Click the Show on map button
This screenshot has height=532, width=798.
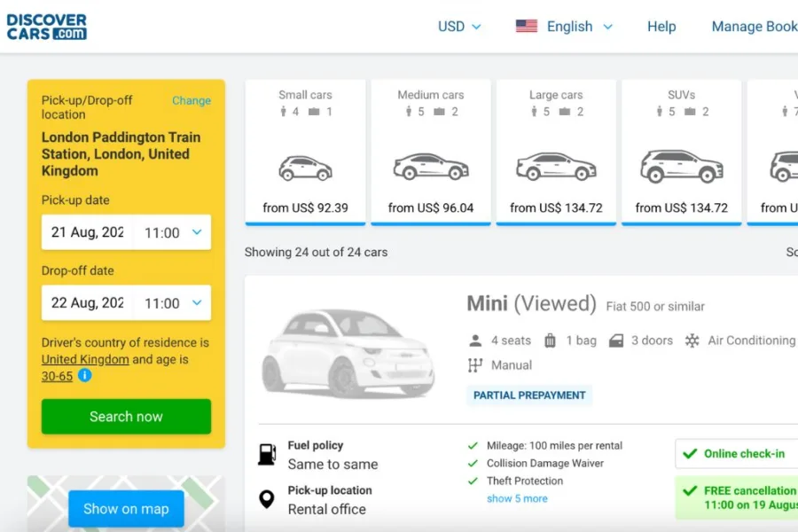click(126, 508)
